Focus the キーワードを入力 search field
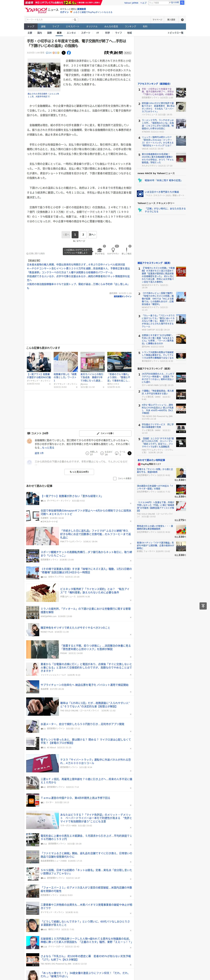 pyautogui.click(x=49, y=20)
